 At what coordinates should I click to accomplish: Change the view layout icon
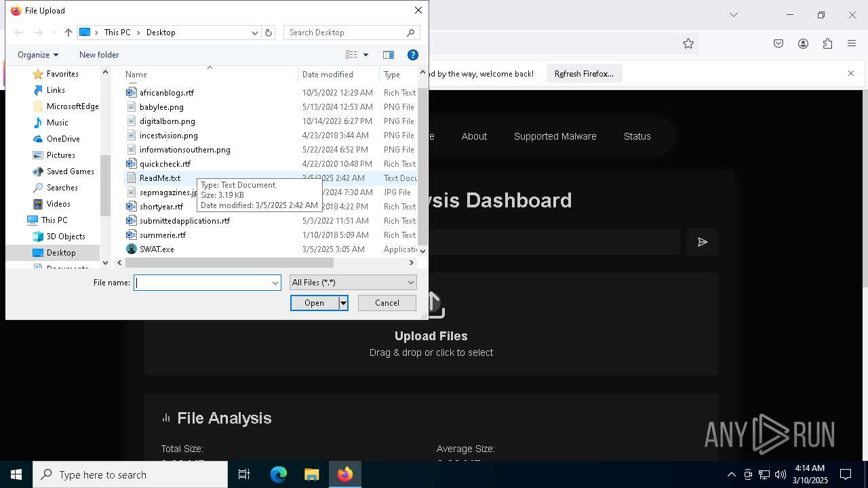pyautogui.click(x=351, y=55)
